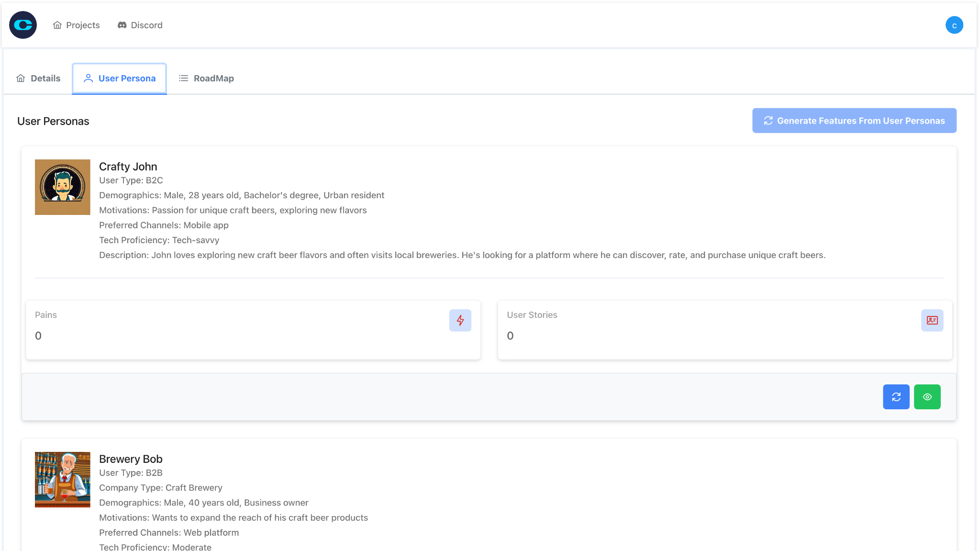Click the house icon on Details tab

coord(21,79)
